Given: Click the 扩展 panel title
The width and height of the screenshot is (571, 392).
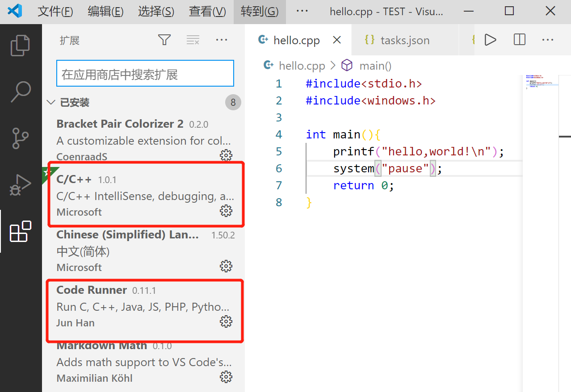Looking at the screenshot, I should [x=70, y=41].
